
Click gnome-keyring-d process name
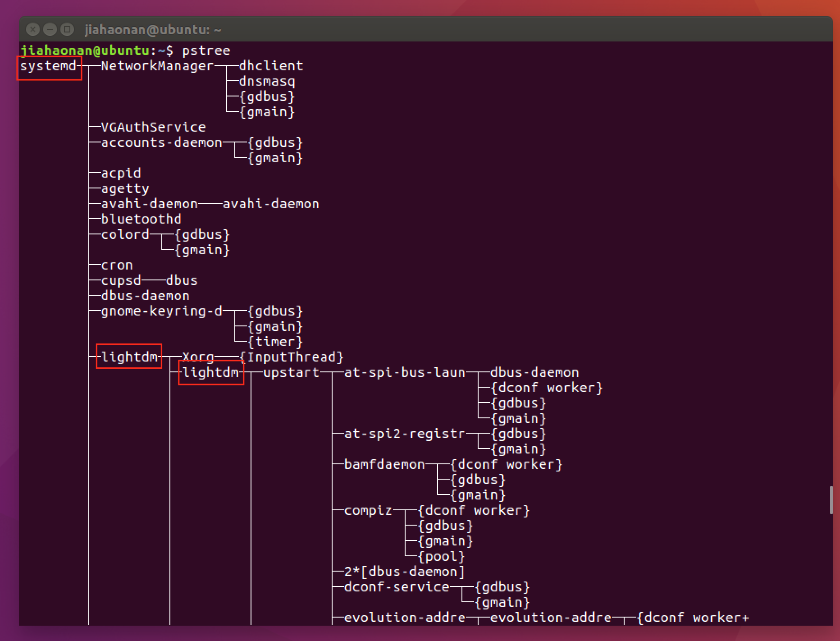pyautogui.click(x=161, y=311)
